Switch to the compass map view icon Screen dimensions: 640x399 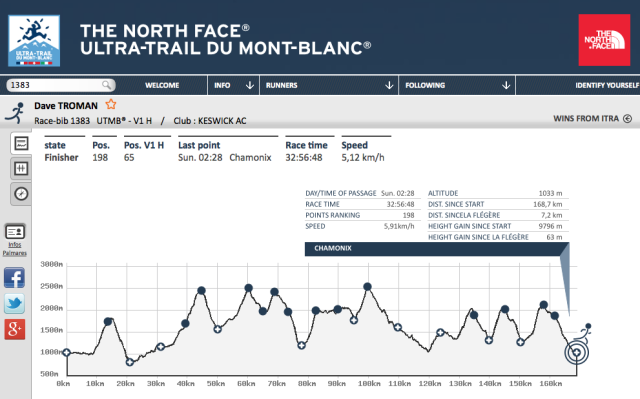(x=21, y=193)
